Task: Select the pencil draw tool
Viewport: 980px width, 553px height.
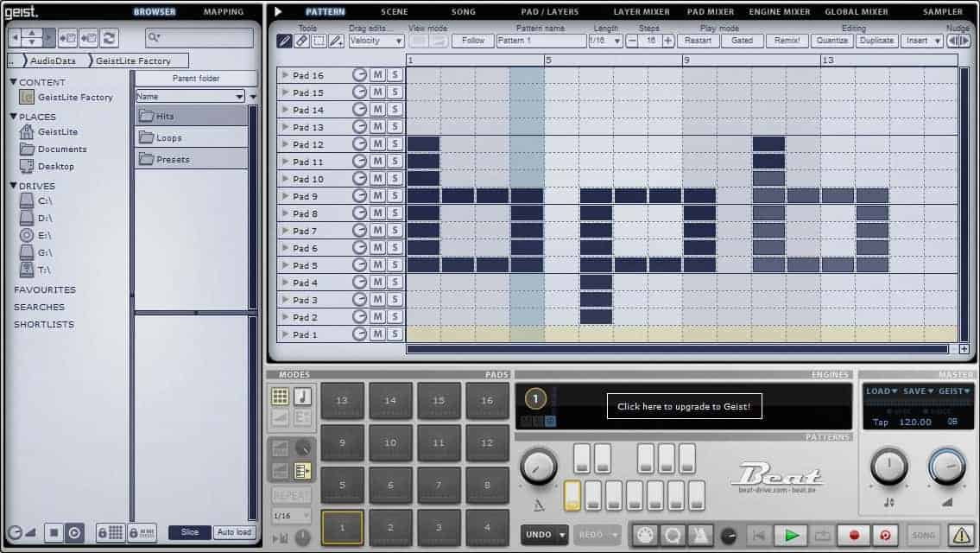Action: tap(284, 41)
